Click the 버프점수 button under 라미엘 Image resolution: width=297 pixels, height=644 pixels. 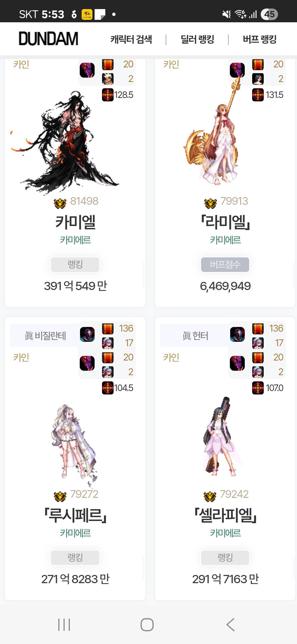[225, 264]
